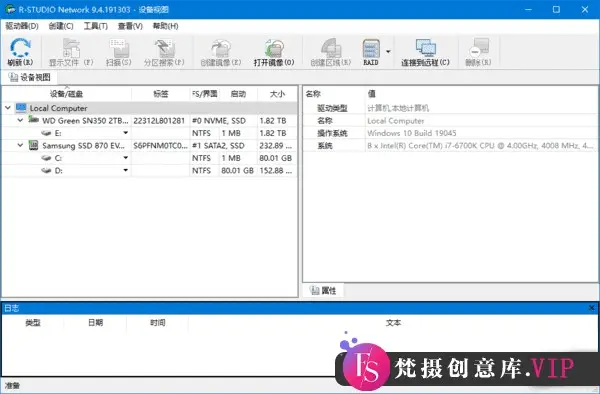Click the D: volume icon
Screen dimensions: 600x394
(46, 171)
